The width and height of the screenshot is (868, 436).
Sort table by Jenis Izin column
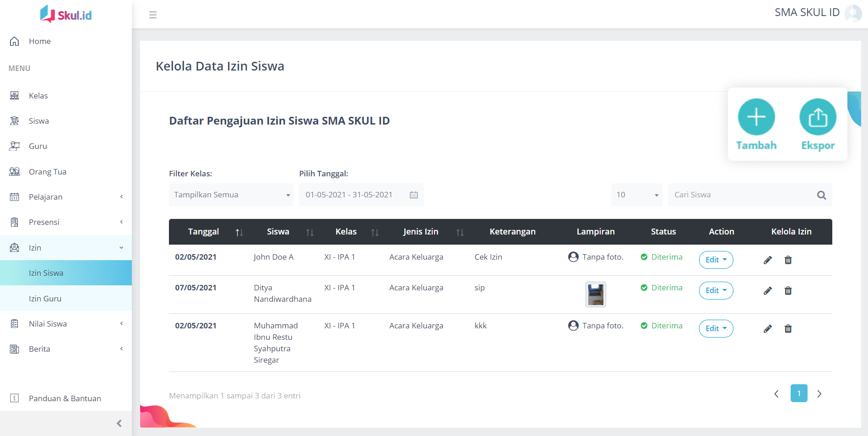(x=460, y=233)
